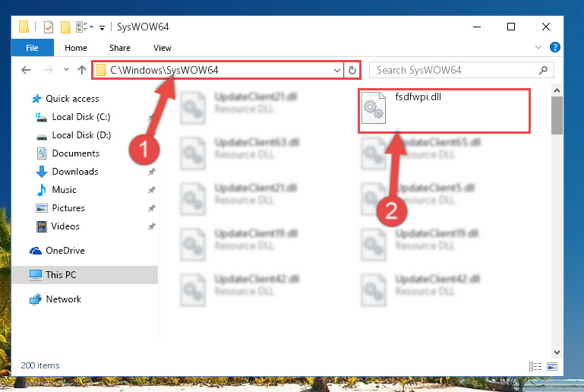Click scrollbar up arrow in file list
The height and width of the screenshot is (392, 584).
tap(557, 90)
